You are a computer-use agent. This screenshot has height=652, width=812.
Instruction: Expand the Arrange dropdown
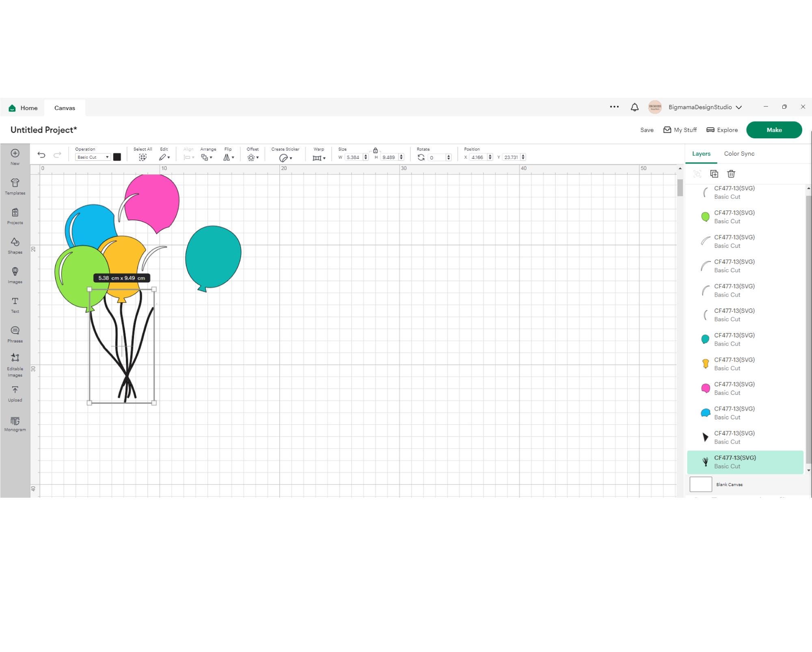[207, 157]
